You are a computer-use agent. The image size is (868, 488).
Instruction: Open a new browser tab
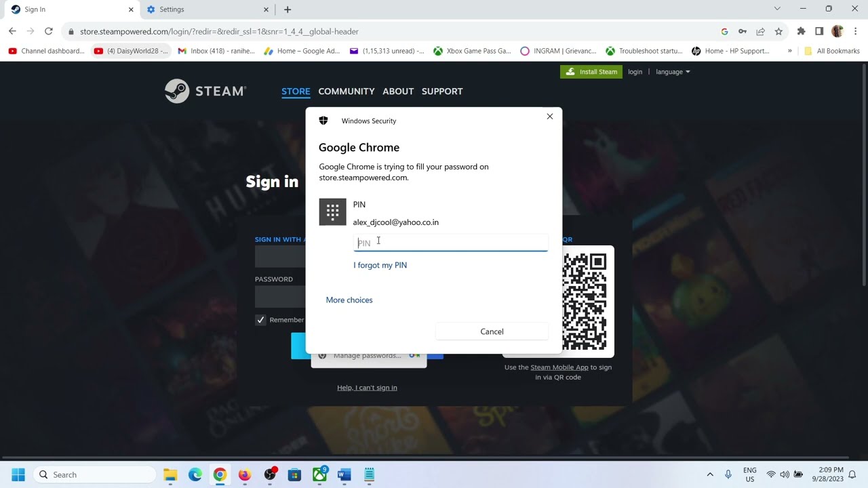point(288,9)
